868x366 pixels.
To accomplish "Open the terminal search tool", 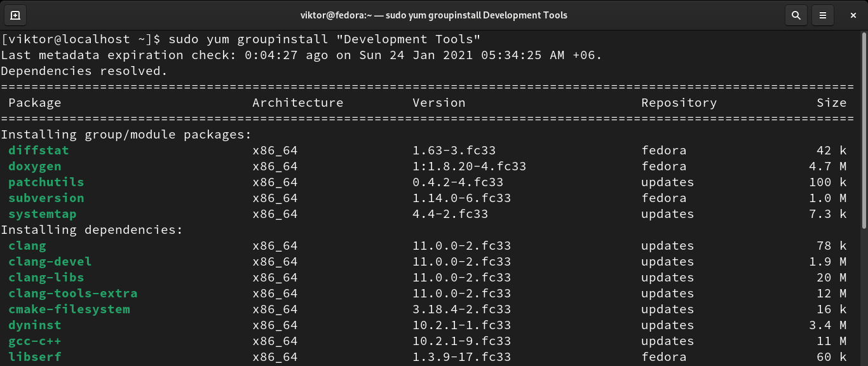I will [x=796, y=15].
